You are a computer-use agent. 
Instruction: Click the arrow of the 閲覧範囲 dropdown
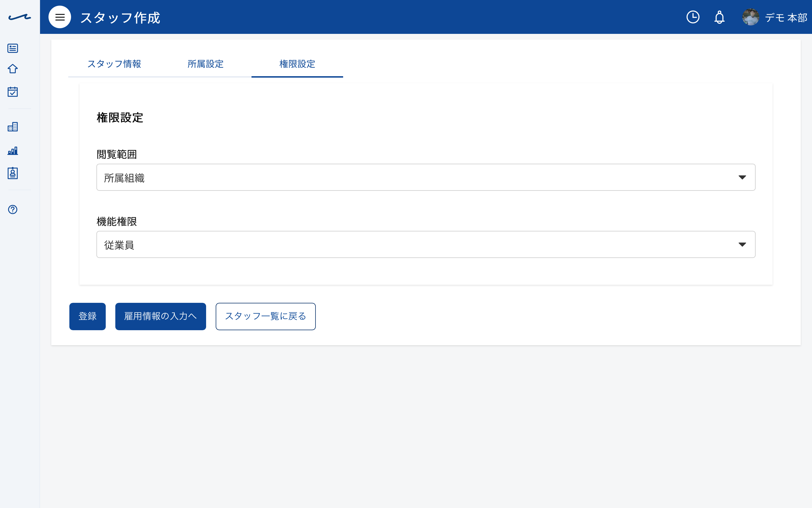[742, 178]
